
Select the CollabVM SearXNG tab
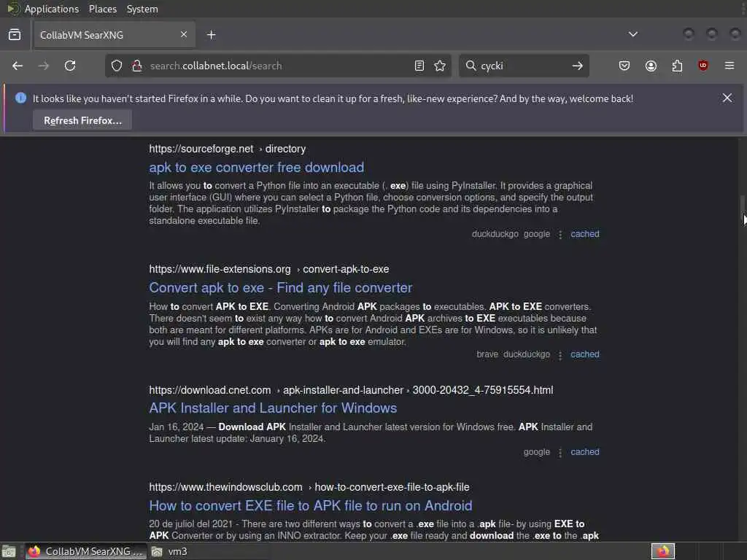[x=114, y=35]
